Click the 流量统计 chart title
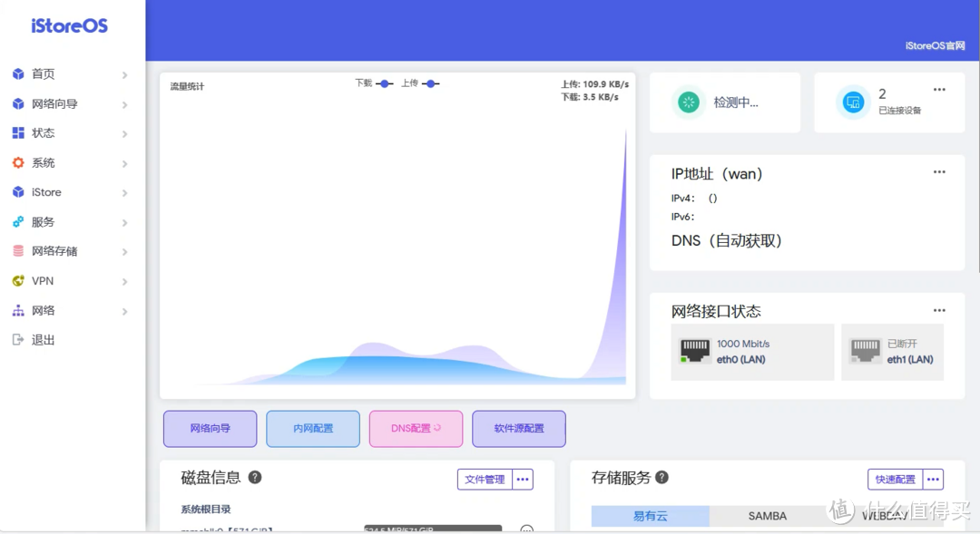The width and height of the screenshot is (980, 534). tap(187, 86)
